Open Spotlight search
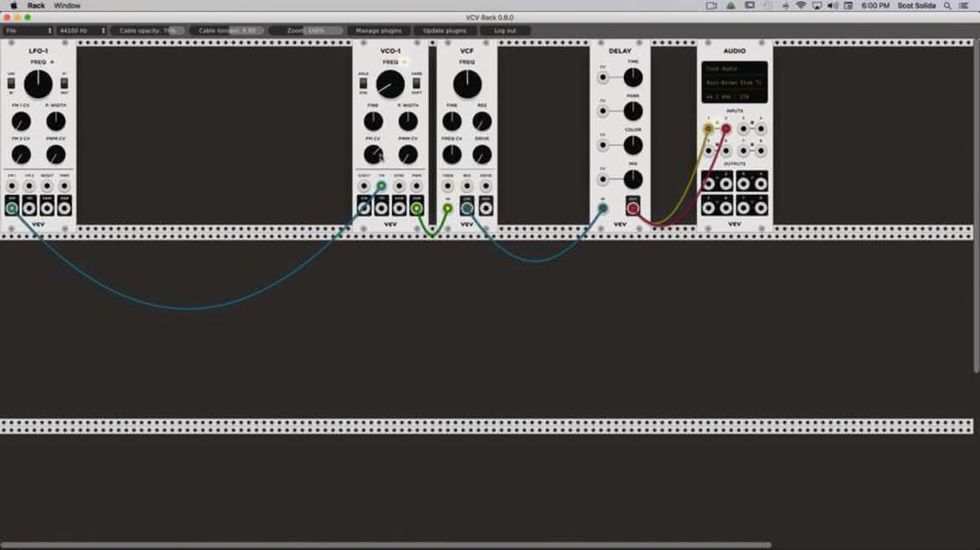The width and height of the screenshot is (980, 550). click(x=947, y=6)
